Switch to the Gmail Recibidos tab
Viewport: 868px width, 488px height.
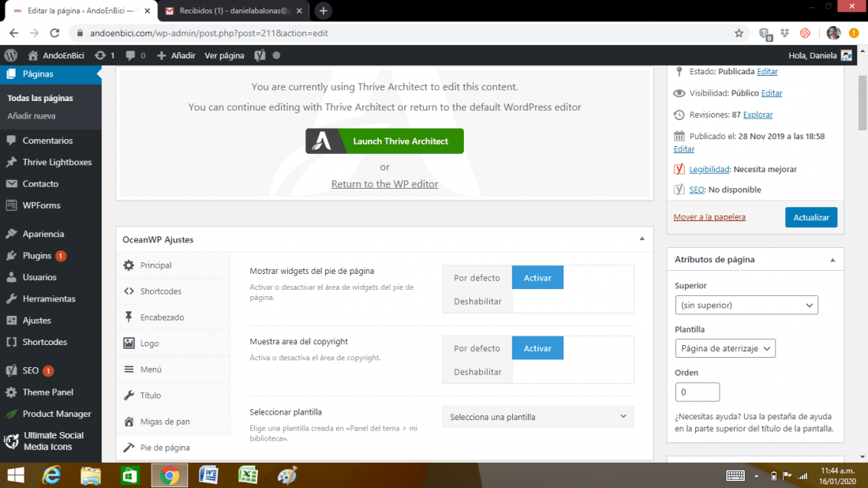point(234,10)
